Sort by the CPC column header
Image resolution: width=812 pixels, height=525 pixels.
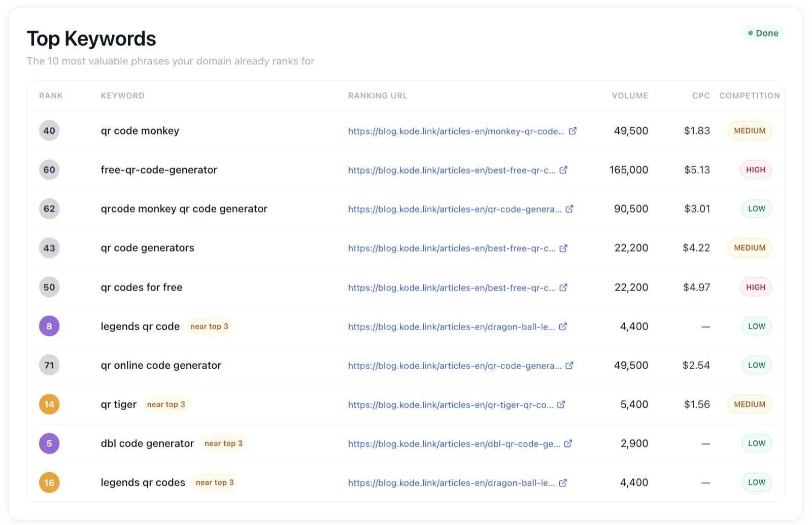(701, 95)
